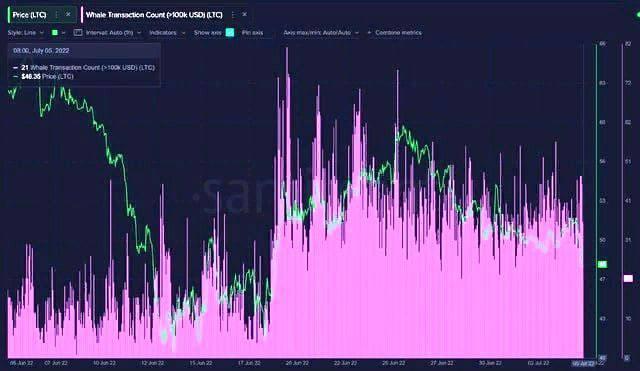This screenshot has width=640, height=371.
Task: Click the 27 Jun 22 date label
Action: (442, 363)
